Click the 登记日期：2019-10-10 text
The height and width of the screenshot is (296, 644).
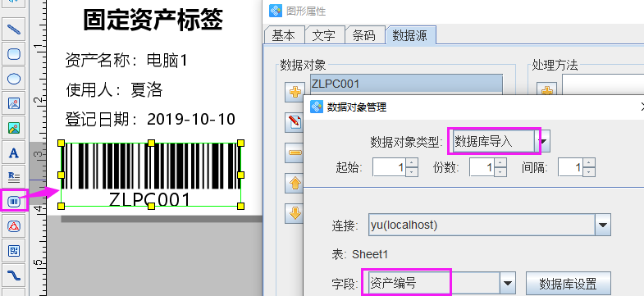click(150, 120)
